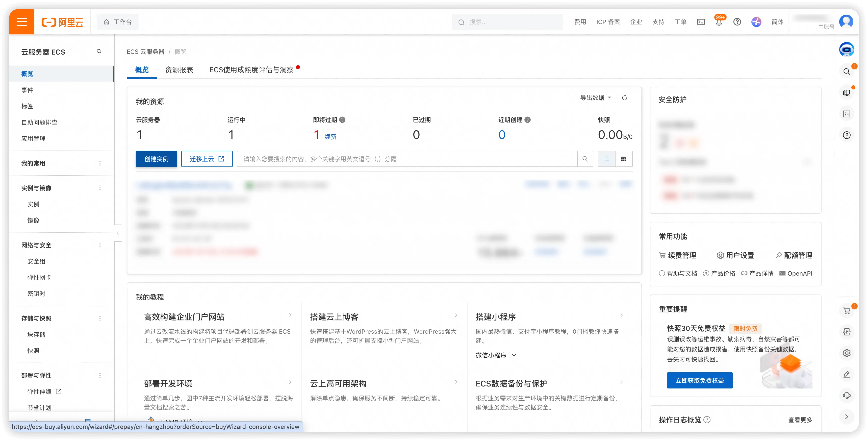Focus the resource keyword search box

[407, 159]
